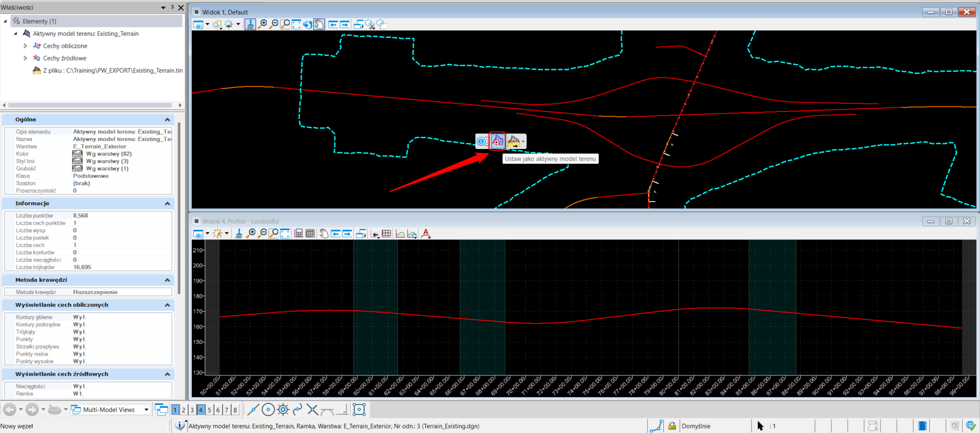This screenshot has height=433, width=980.
Task: Activate the Pan hand tool in View 1
Action: (319, 24)
